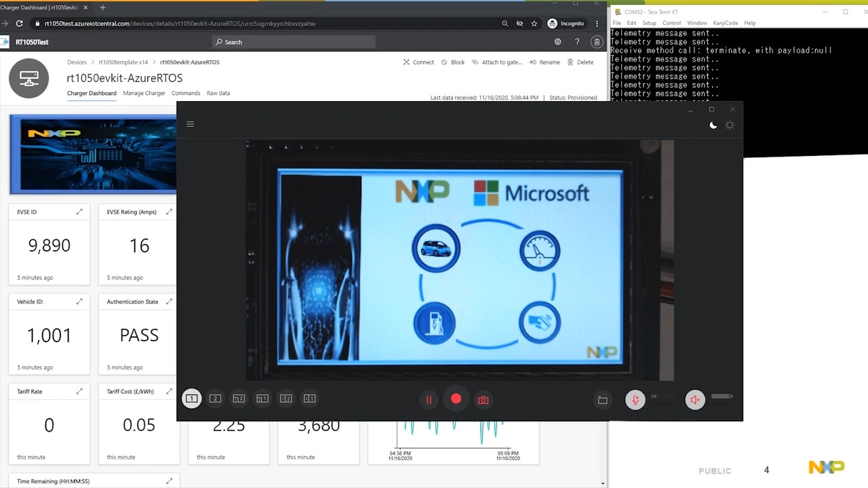Image resolution: width=868 pixels, height=488 pixels.
Task: Toggle the speaker mute button
Action: tap(694, 400)
